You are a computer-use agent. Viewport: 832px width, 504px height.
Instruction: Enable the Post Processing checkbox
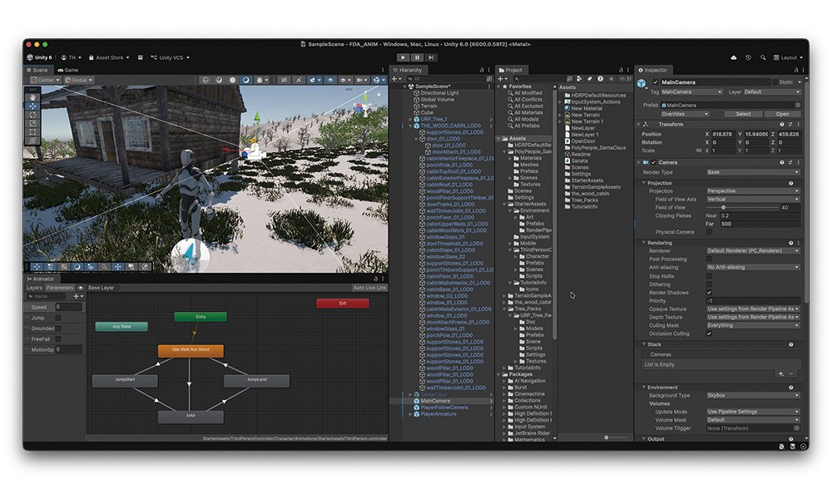pyautogui.click(x=710, y=259)
